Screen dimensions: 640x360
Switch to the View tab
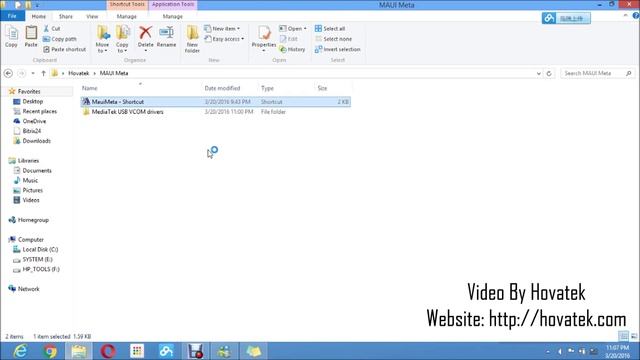pyautogui.click(x=92, y=16)
